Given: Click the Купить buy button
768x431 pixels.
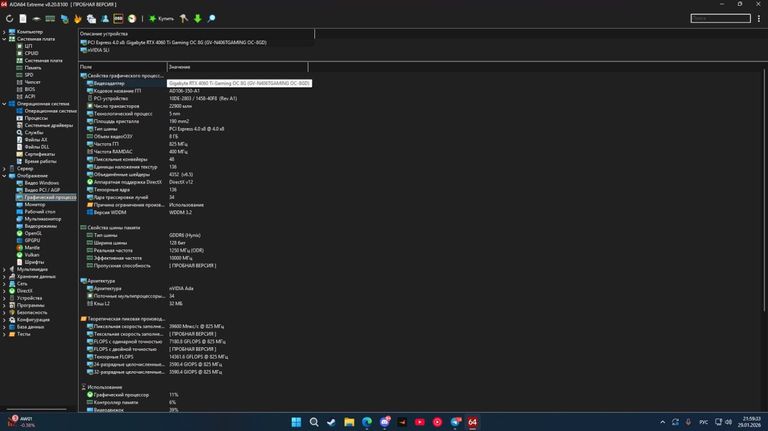Looking at the screenshot, I should pos(161,19).
